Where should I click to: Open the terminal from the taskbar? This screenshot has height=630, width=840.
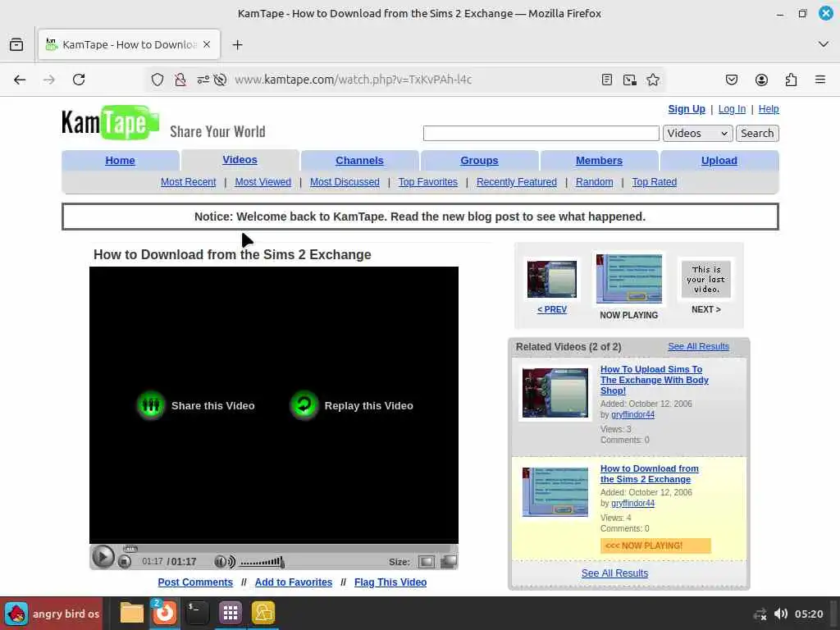coord(197,613)
